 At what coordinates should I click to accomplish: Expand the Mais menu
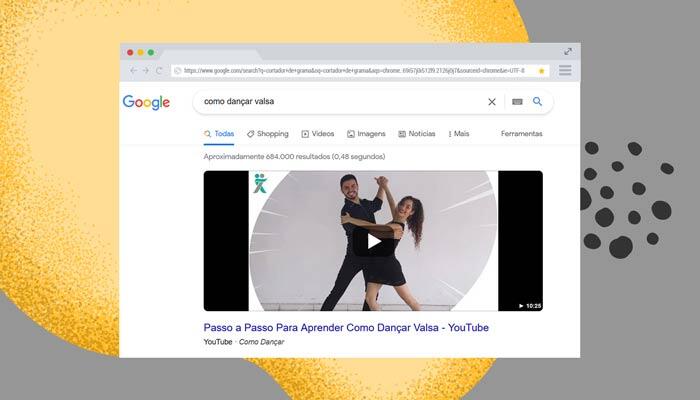pyautogui.click(x=459, y=134)
